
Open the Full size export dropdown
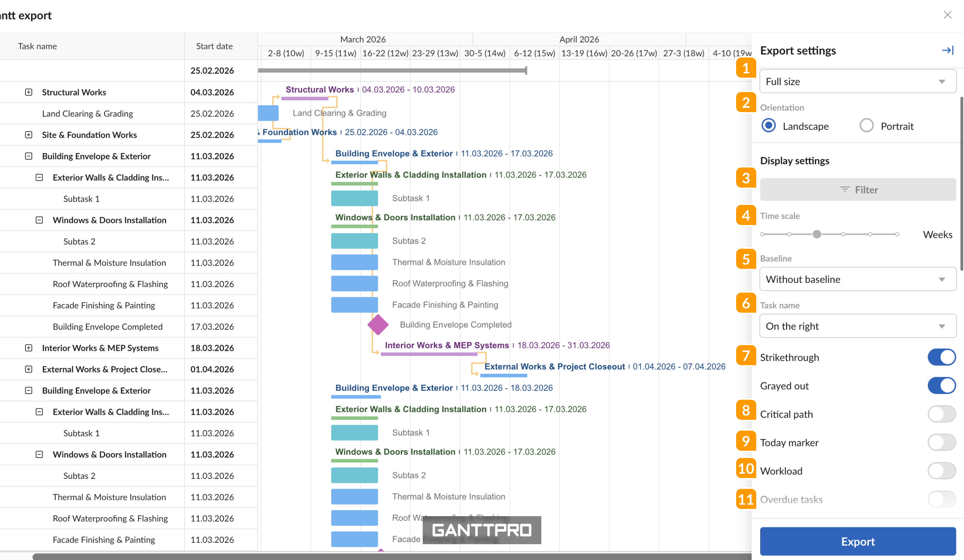coord(858,81)
